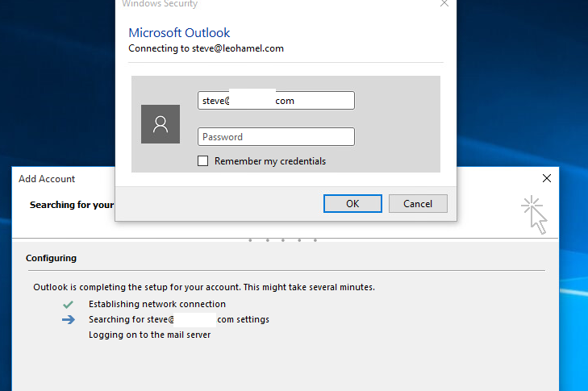Click the 'Searching for steve@' settings line

pyautogui.click(x=179, y=319)
